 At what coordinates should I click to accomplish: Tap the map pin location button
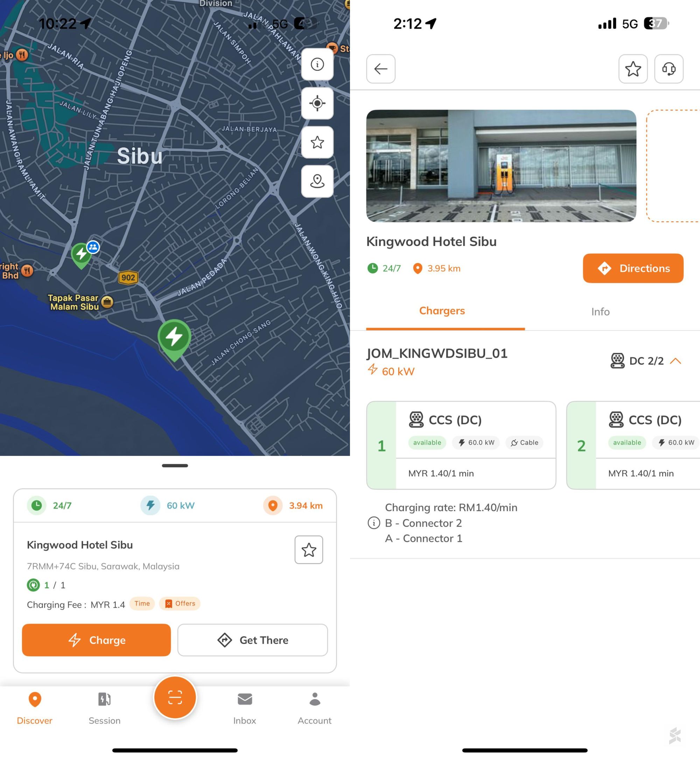[317, 181]
